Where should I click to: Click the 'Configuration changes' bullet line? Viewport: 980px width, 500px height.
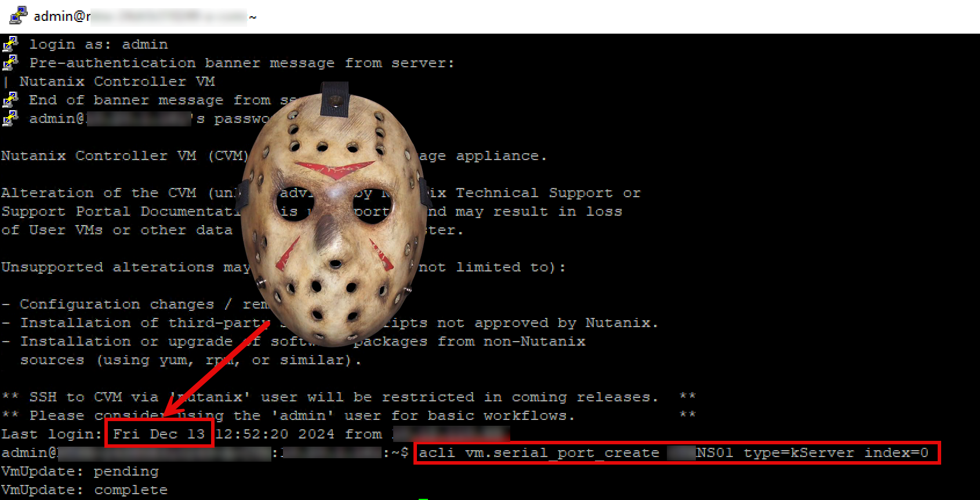point(116,304)
